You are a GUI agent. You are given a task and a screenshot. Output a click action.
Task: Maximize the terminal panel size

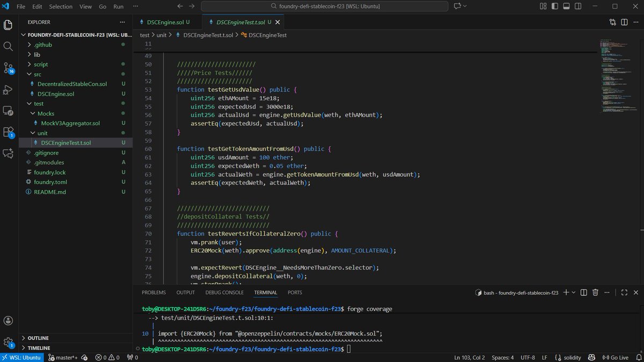coord(624,292)
